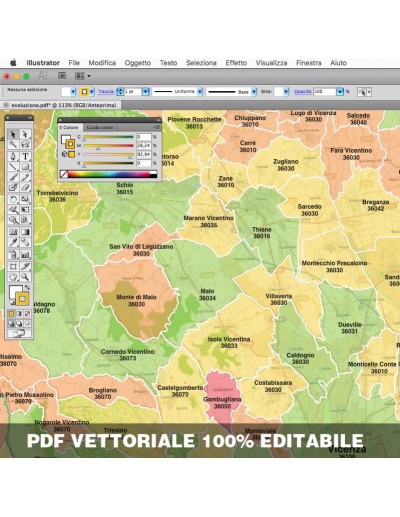Open the opacity value dropdown
The height and width of the screenshot is (517, 400).
340,92
